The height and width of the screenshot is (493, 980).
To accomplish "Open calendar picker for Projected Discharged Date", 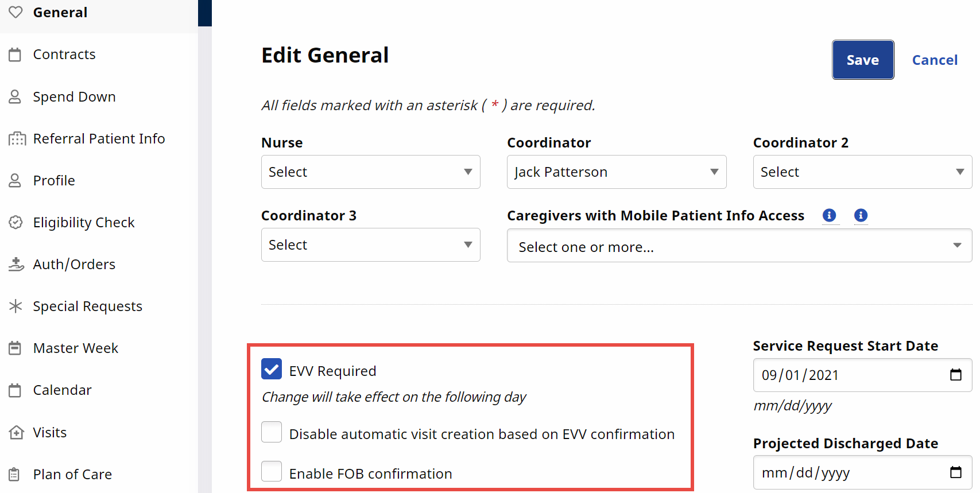I will (956, 472).
